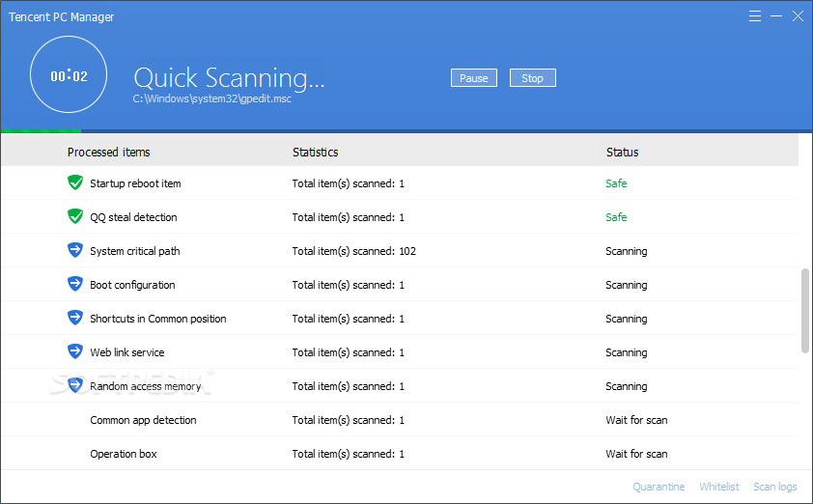Click blue shield icon for Random access memory

[75, 384]
